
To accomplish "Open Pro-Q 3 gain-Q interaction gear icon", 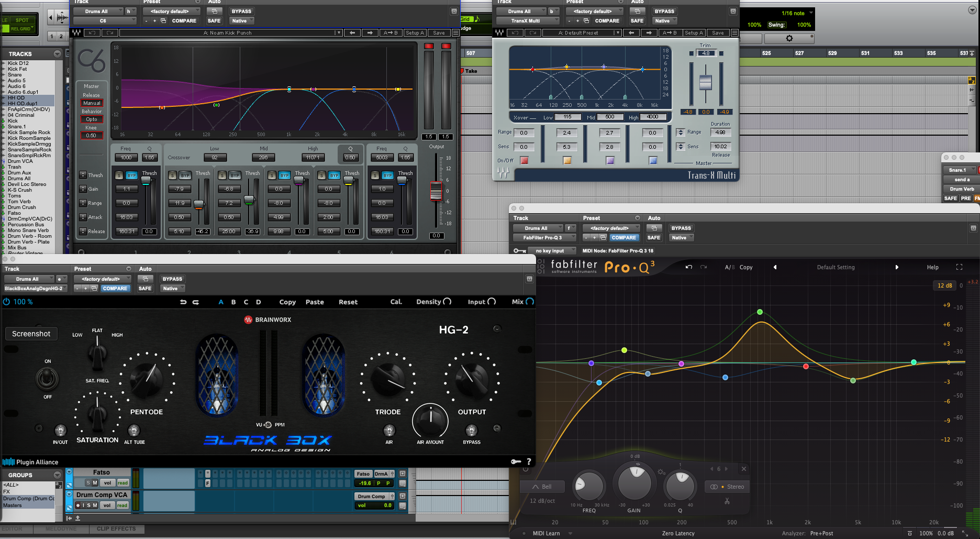I will click(661, 472).
